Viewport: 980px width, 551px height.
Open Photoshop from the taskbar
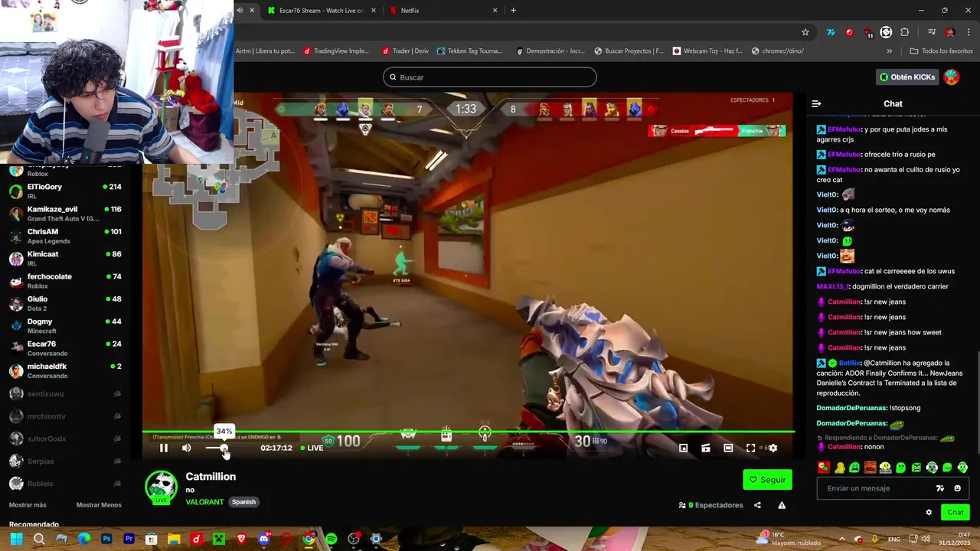pyautogui.click(x=106, y=539)
